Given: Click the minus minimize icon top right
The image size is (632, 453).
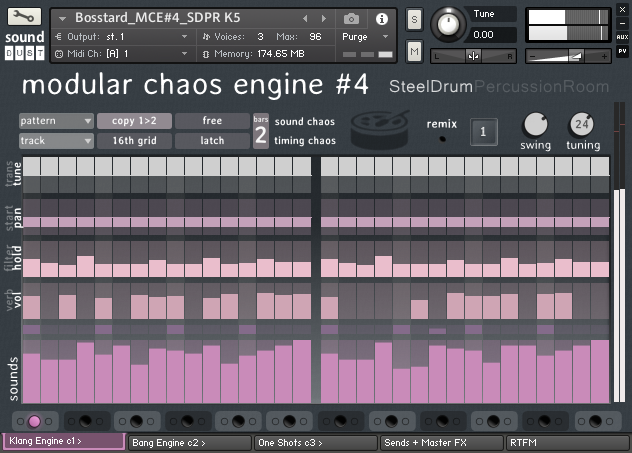Looking at the screenshot, I should [x=622, y=23].
